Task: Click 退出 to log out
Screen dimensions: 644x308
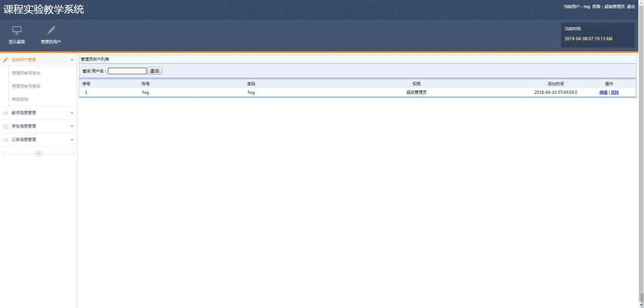Action: (630, 7)
